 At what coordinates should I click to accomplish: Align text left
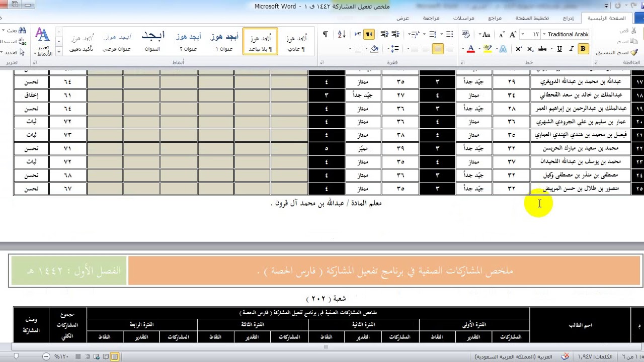click(x=426, y=49)
